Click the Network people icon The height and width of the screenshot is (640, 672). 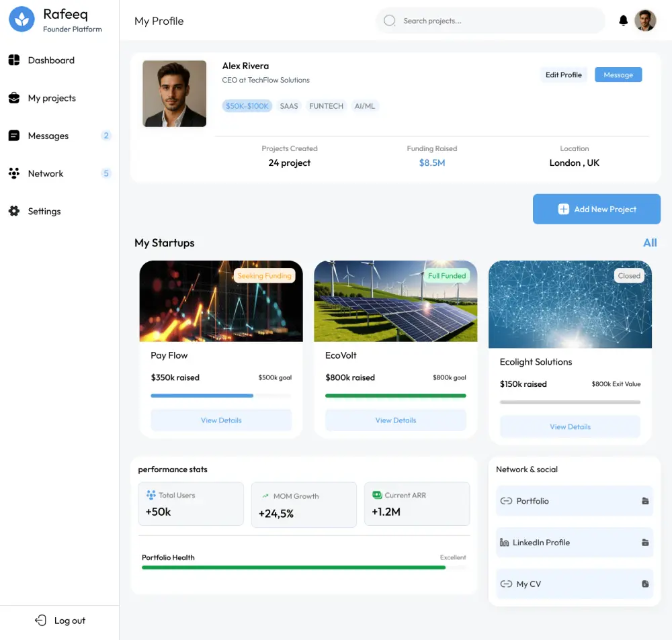[15, 173]
